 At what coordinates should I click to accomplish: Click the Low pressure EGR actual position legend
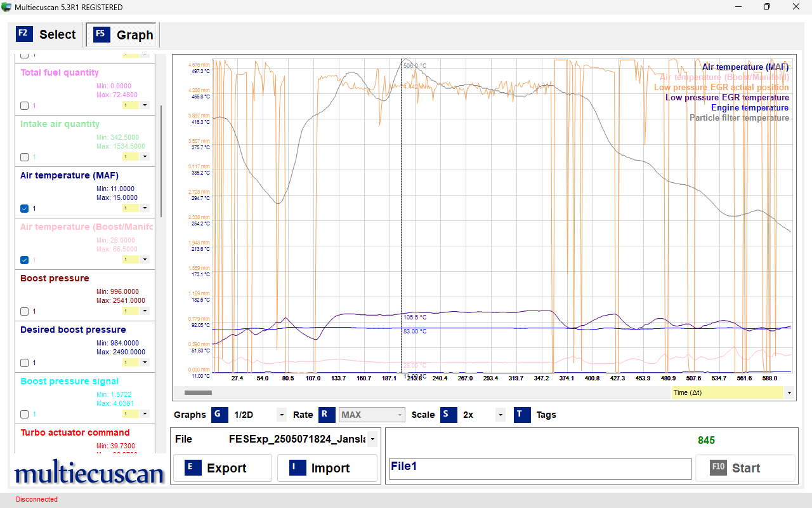[721, 87]
